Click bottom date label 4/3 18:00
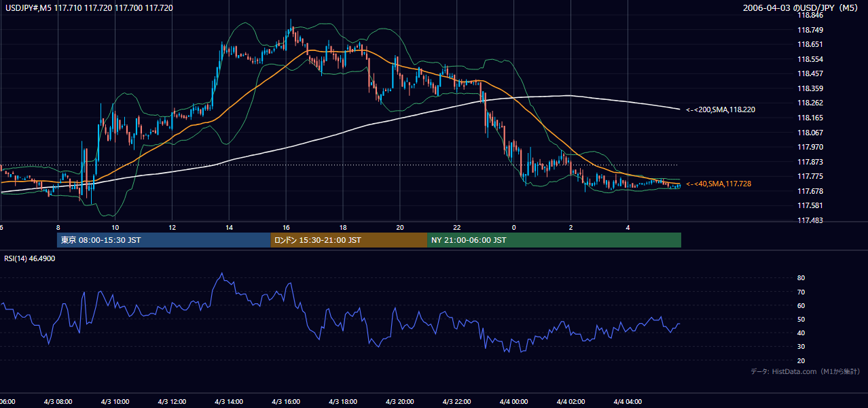Viewport: 868px width, 408px height. pyautogui.click(x=343, y=401)
